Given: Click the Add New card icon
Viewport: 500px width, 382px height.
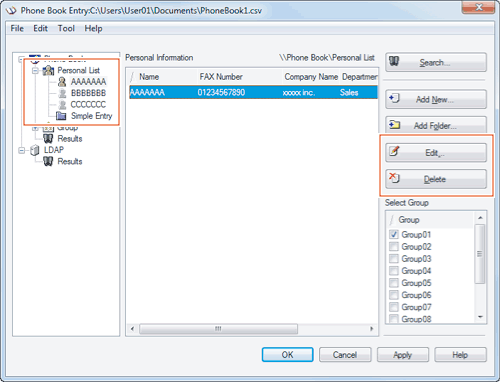Looking at the screenshot, I should [x=394, y=99].
